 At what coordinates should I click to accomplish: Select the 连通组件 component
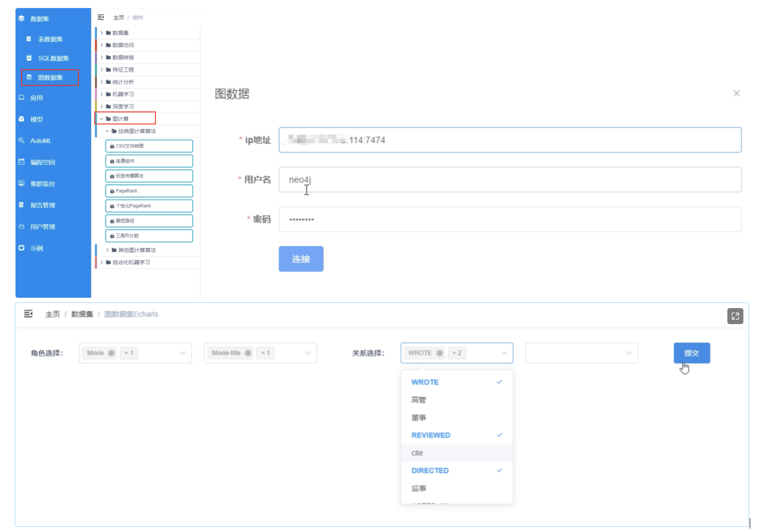click(149, 161)
